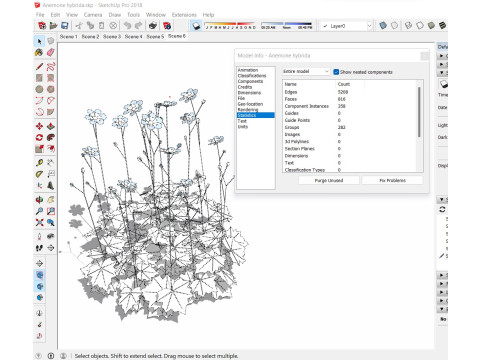Switch to the Scene 4 tab

point(133,36)
